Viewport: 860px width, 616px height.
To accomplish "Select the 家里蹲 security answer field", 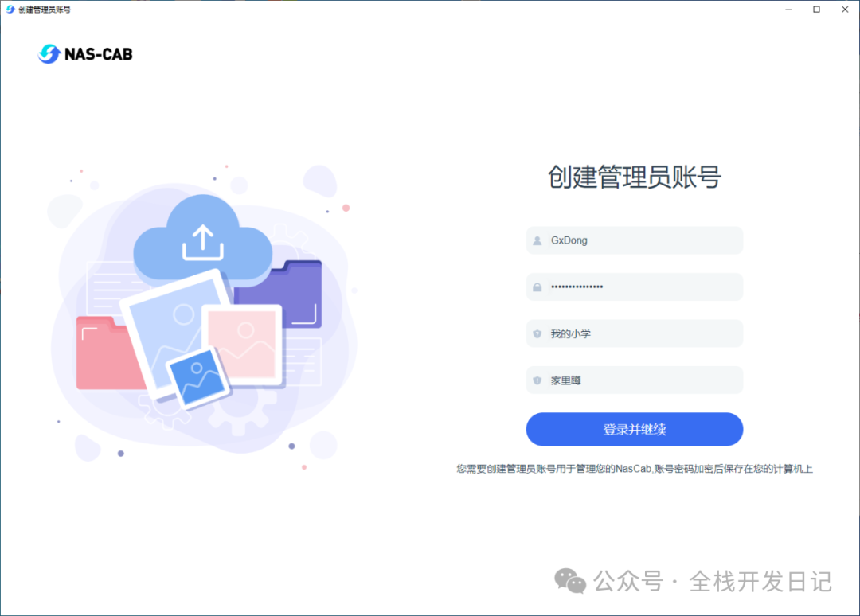I will (635, 380).
